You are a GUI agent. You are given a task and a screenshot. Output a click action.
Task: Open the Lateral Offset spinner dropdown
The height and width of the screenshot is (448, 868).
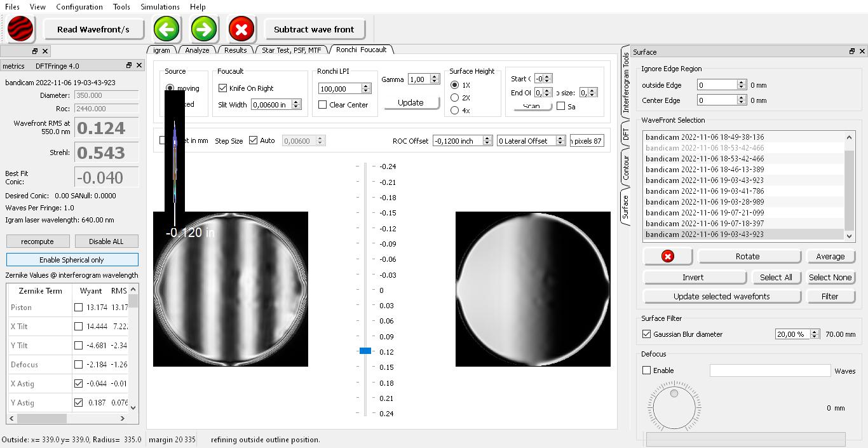[560, 141]
